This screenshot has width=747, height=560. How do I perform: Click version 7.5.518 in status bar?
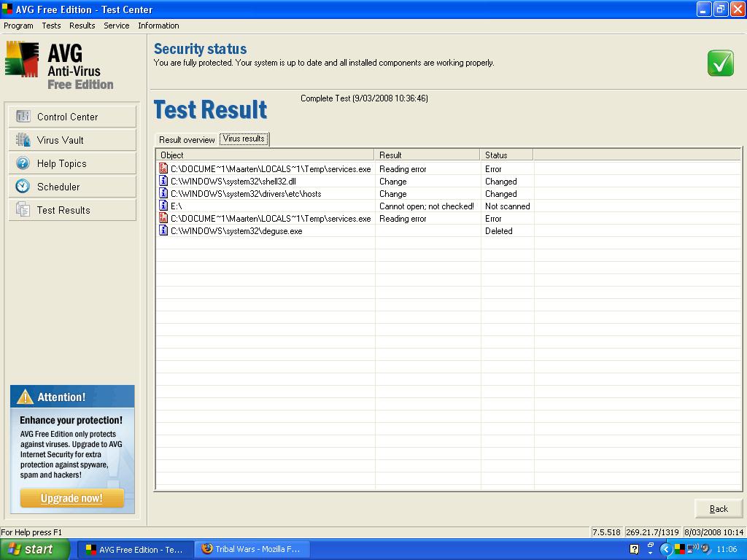click(606, 532)
